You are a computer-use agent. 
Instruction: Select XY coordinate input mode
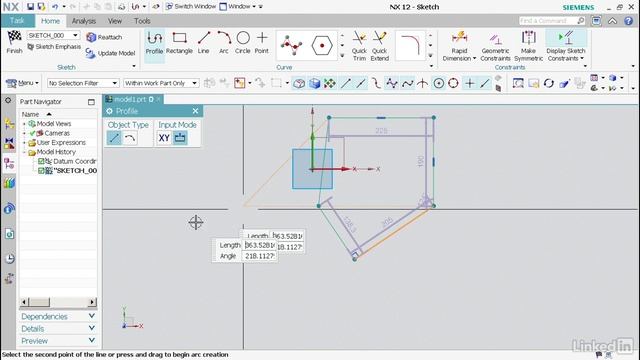point(164,138)
